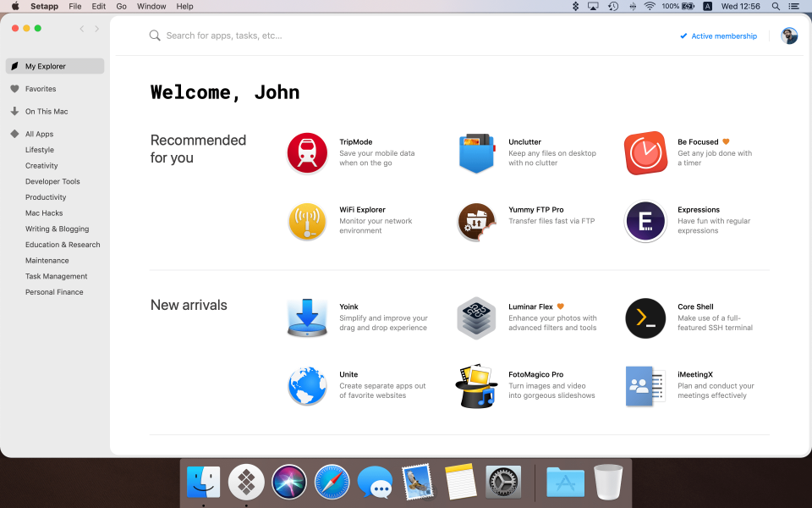Click the Yummy FTP Pro icon

[x=475, y=220]
